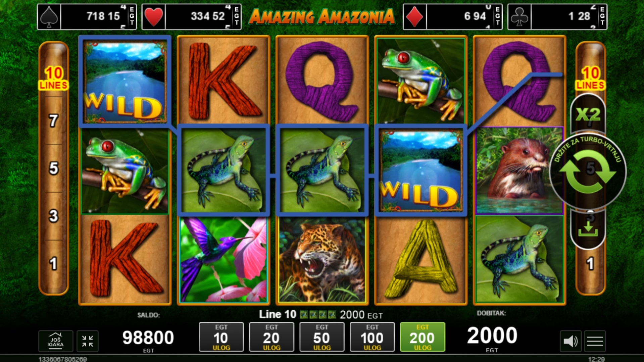Click the green spin arrows button
Image resolution: width=644 pixels, height=362 pixels.
[588, 171]
